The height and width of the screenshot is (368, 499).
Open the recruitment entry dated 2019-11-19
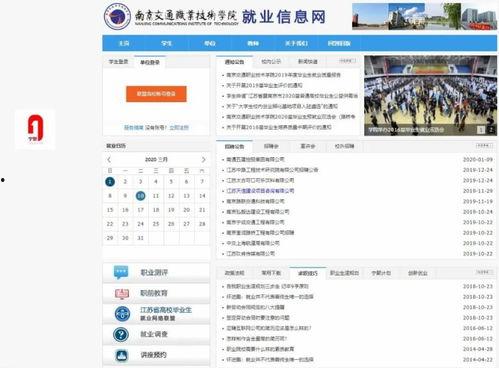(255, 201)
